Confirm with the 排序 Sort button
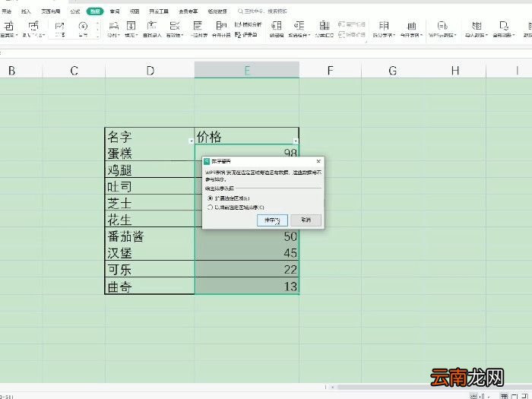 click(272, 220)
